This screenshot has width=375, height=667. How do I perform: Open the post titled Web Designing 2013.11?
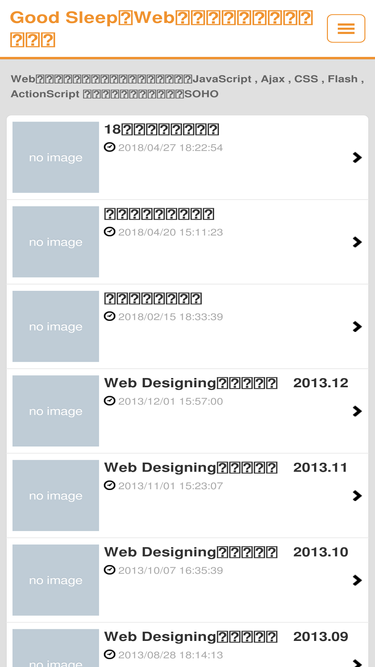click(226, 467)
